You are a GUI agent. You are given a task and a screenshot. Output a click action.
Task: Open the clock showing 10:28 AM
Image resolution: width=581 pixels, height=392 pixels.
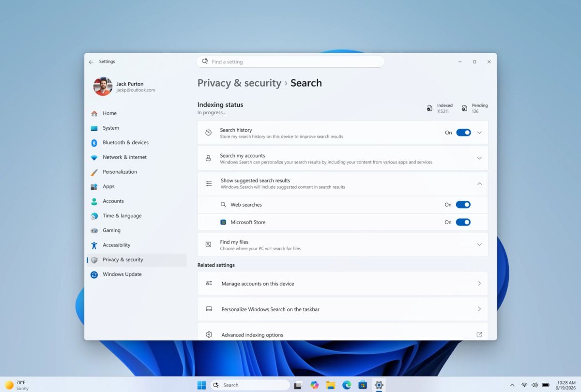566,385
